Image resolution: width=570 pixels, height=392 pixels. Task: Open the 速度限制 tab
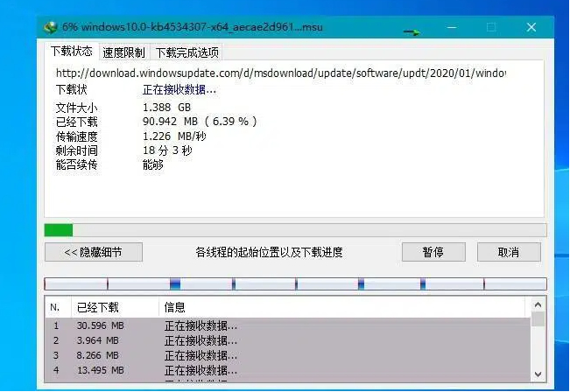pyautogui.click(x=124, y=52)
